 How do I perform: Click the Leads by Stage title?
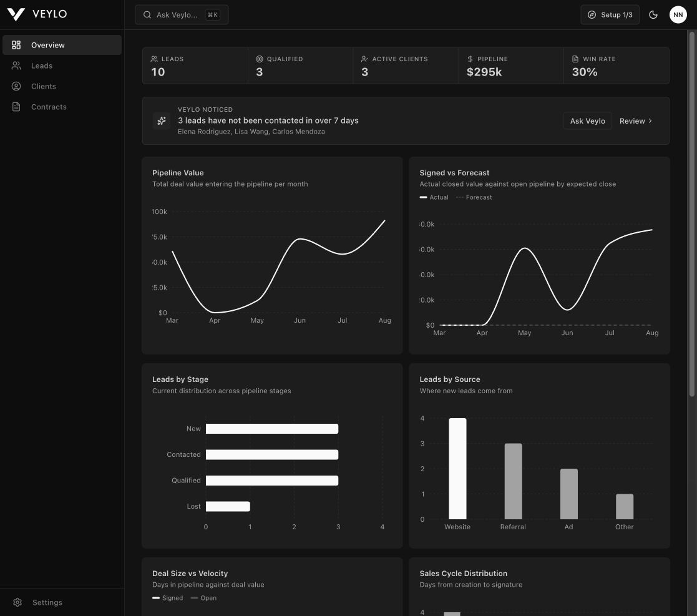click(x=180, y=379)
